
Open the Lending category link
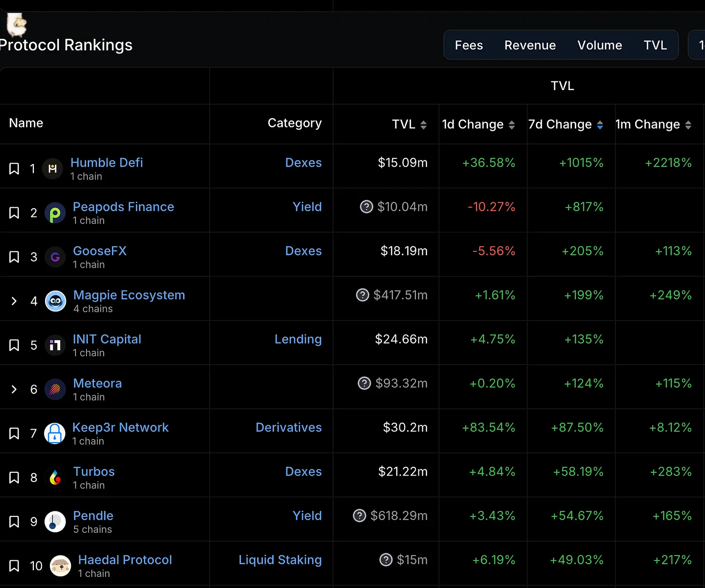pos(298,339)
